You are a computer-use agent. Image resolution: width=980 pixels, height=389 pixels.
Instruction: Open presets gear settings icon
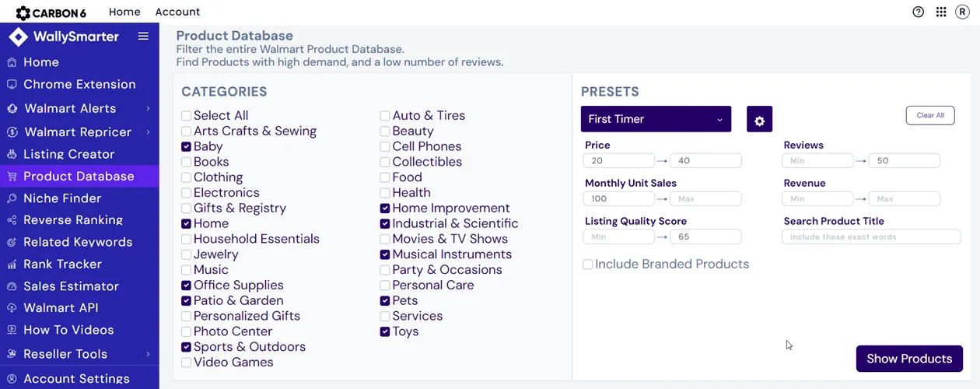[759, 120]
